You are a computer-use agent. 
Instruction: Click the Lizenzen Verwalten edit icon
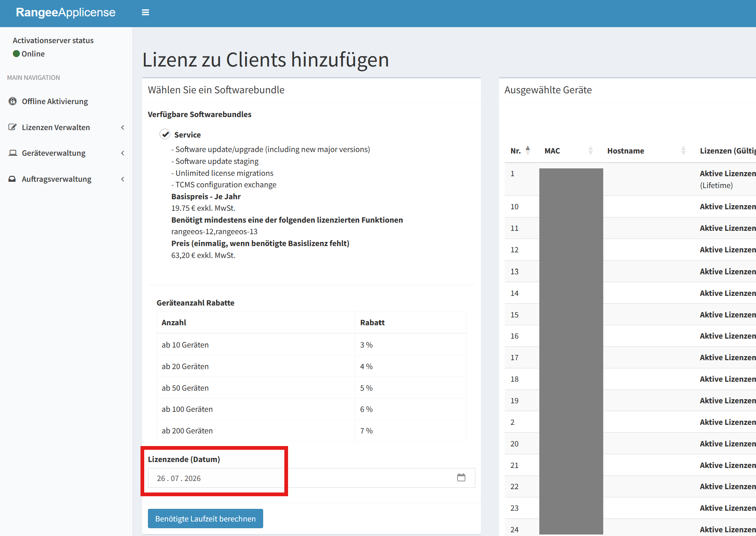[x=13, y=127]
